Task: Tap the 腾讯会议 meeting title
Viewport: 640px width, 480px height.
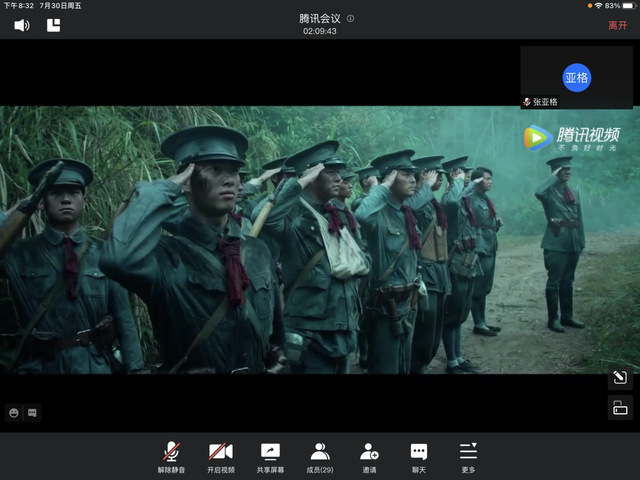Action: [320, 18]
